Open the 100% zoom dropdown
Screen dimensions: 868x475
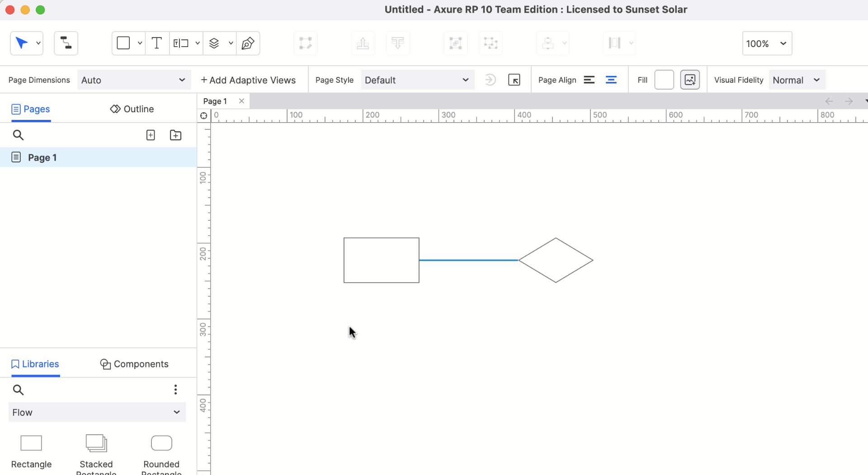(767, 43)
